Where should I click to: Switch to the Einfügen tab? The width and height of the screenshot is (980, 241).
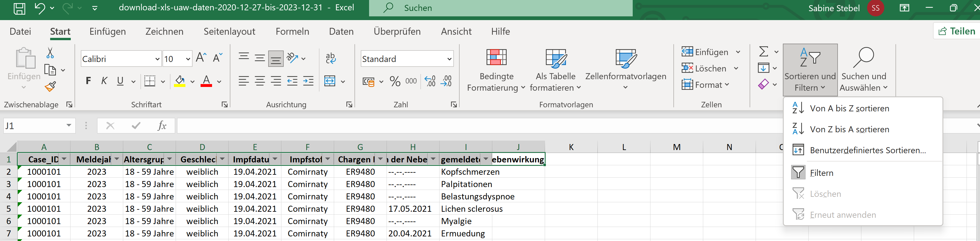click(x=108, y=31)
